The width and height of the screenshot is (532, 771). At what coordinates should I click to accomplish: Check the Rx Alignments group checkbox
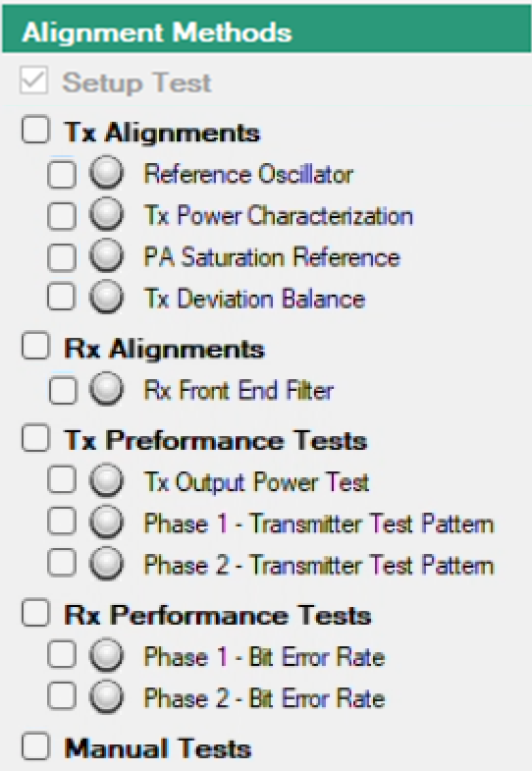36,346
